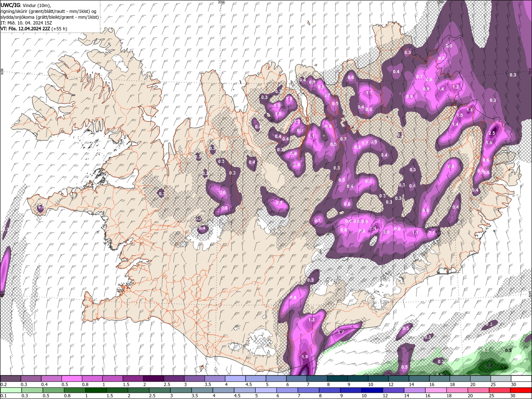Click the light green 0.1 swatch in bottom legend row
532x399 pixels.
pos(10,390)
